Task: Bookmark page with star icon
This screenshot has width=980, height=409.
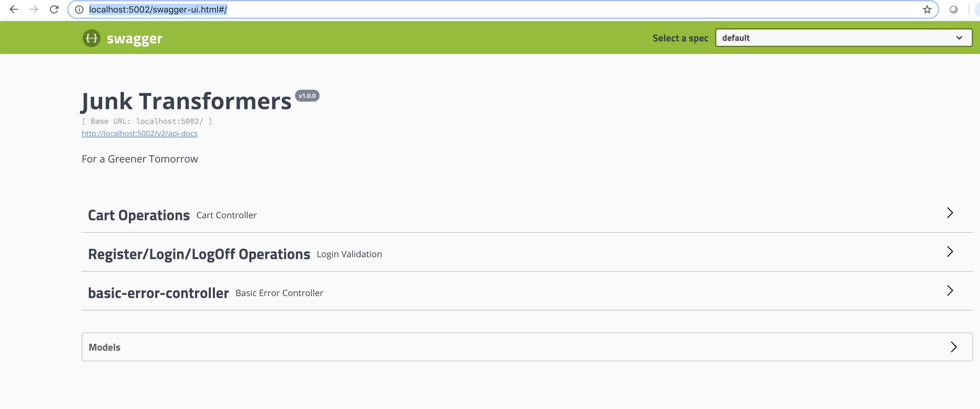Action: click(x=927, y=9)
